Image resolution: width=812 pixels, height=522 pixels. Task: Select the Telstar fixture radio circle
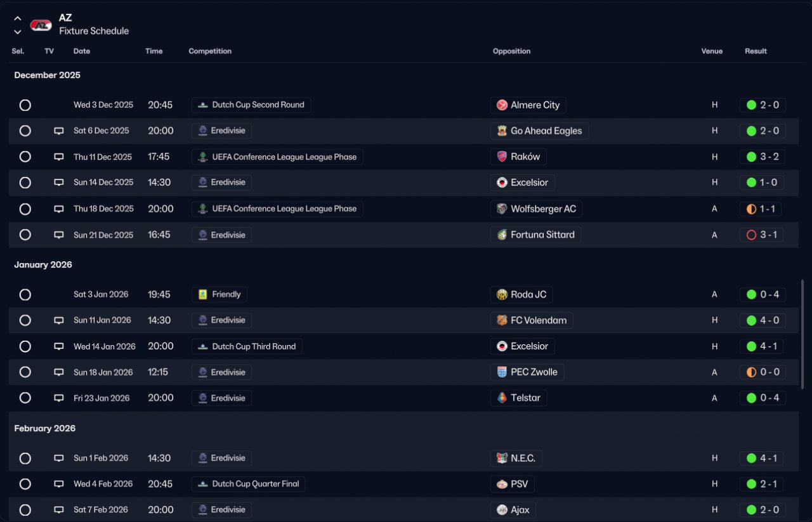25,398
